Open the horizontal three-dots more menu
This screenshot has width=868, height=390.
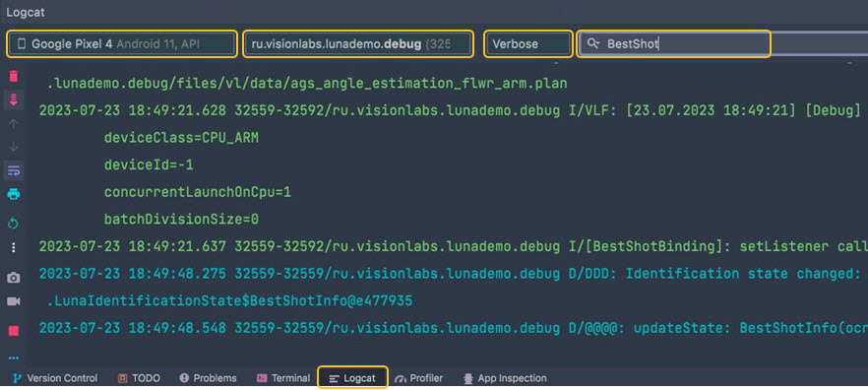click(x=14, y=358)
